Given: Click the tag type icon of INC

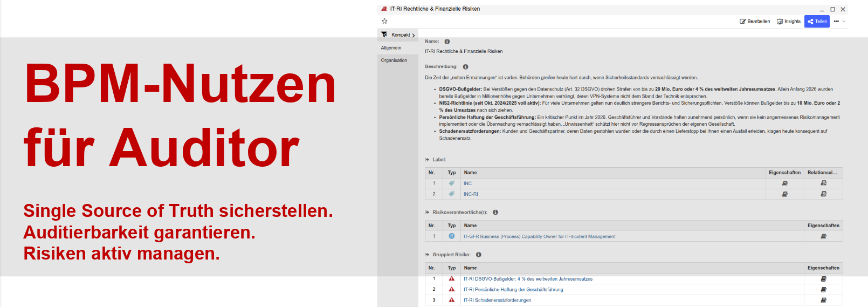Looking at the screenshot, I should pyautogui.click(x=452, y=183).
